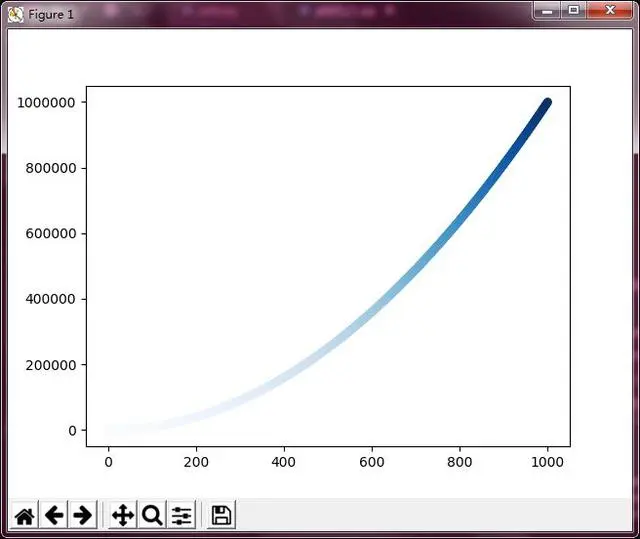640x539 pixels.
Task: Activate the pan axes tool
Action: tap(123, 515)
